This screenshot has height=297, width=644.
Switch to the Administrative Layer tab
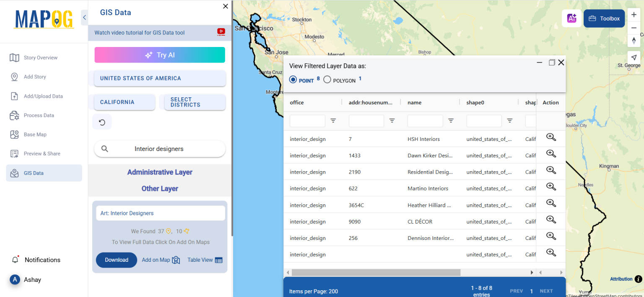(159, 172)
